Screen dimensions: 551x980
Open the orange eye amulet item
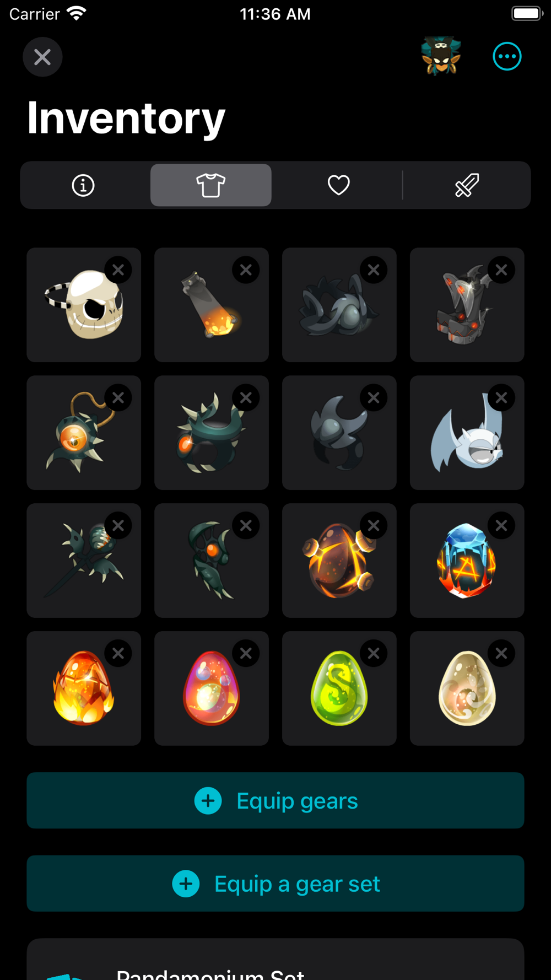[x=84, y=433]
